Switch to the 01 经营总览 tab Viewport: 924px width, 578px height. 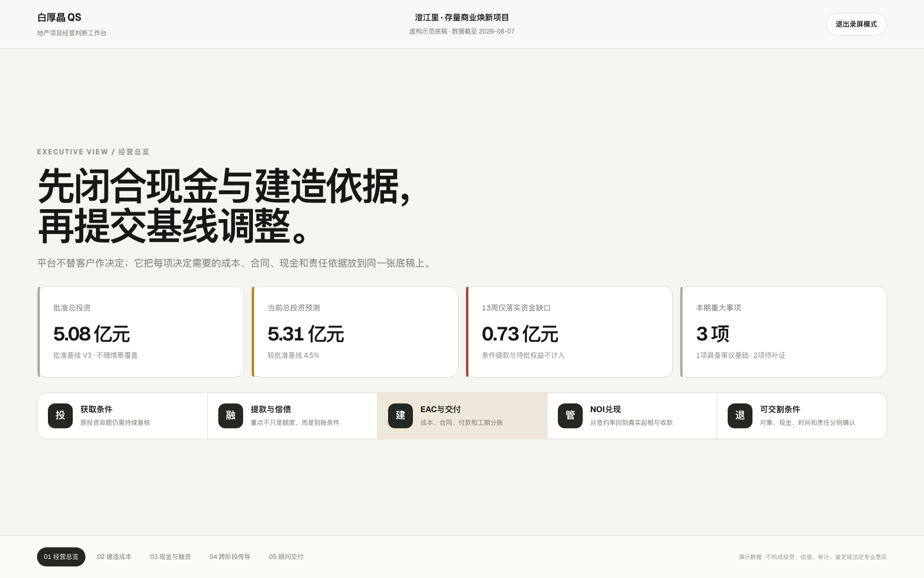pos(61,557)
